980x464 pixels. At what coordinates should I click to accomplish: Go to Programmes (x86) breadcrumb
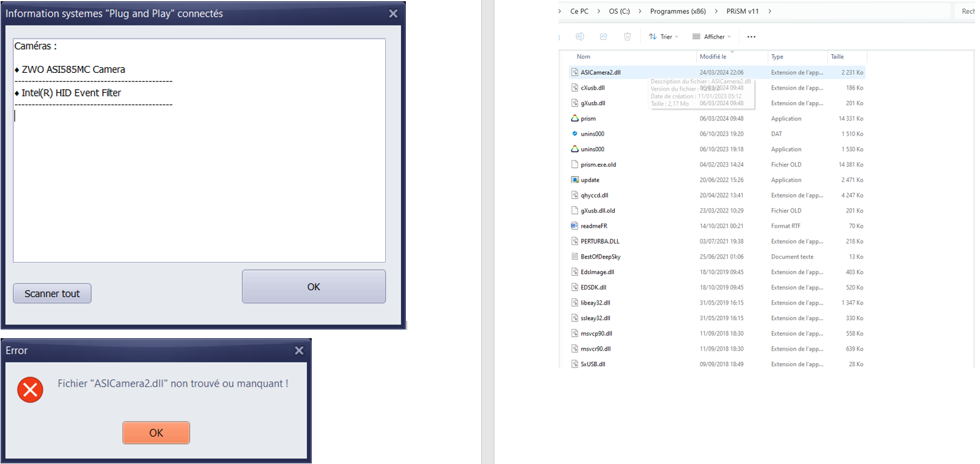[x=678, y=11]
